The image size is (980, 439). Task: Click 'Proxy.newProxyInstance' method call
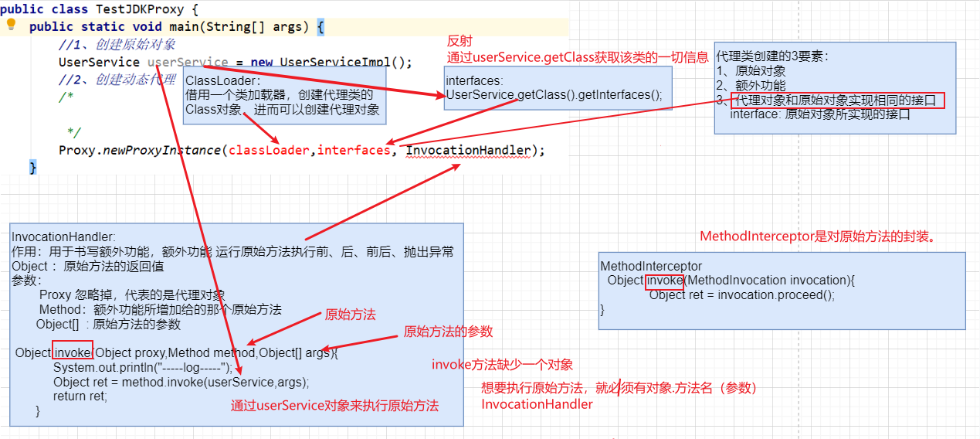point(140,150)
